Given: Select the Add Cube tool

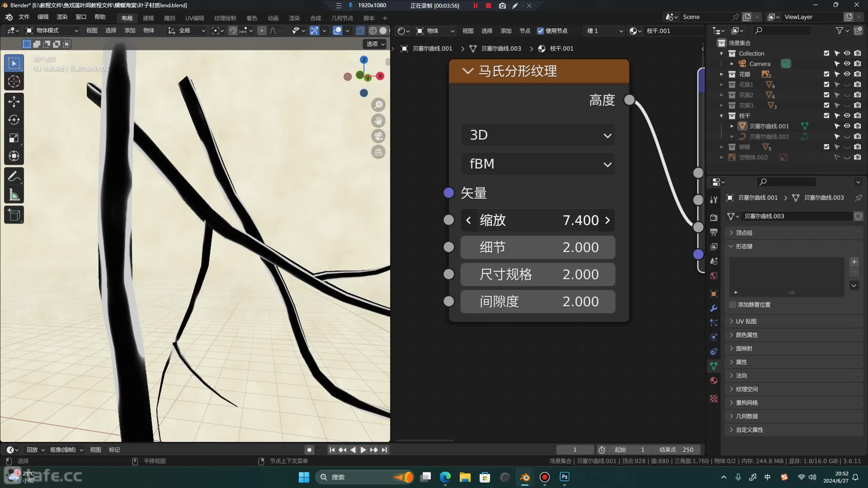Looking at the screenshot, I should click(x=14, y=215).
